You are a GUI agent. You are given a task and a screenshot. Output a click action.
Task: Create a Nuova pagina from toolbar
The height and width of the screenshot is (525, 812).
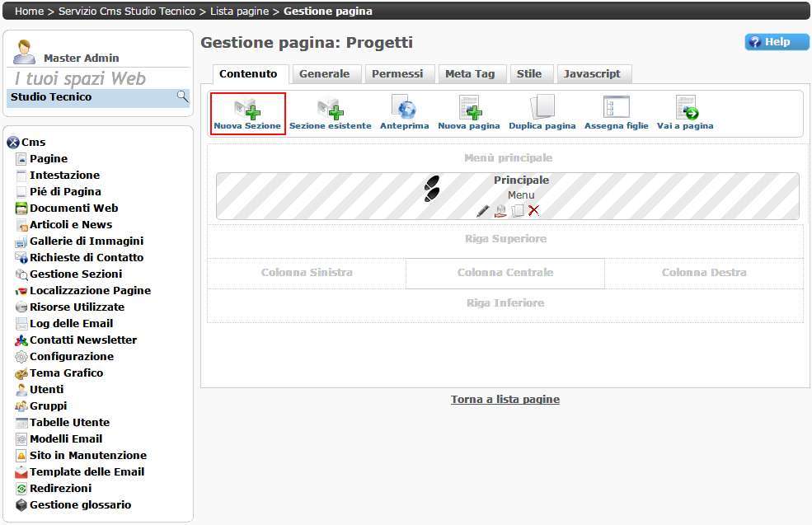(468, 112)
